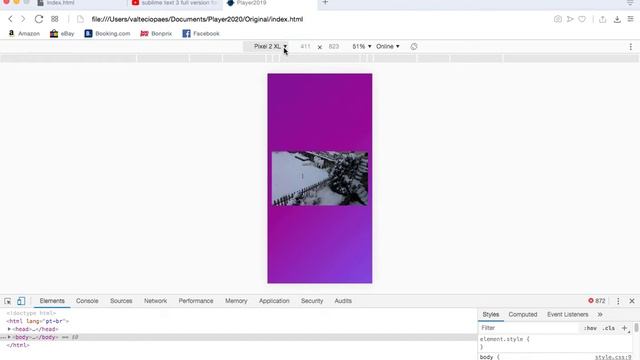Viewport: 640px width, 360px height.
Task: Rotate the device with the rotate icon
Action: (414, 47)
